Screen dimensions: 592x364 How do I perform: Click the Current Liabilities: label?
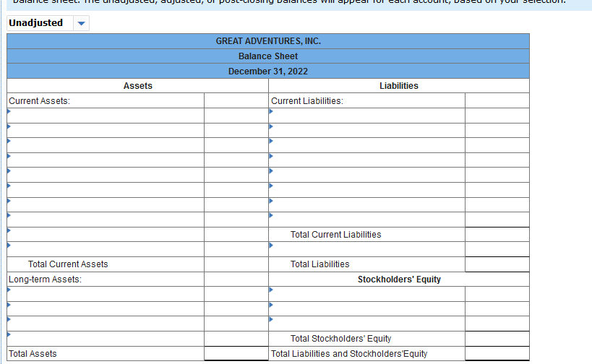pos(307,101)
